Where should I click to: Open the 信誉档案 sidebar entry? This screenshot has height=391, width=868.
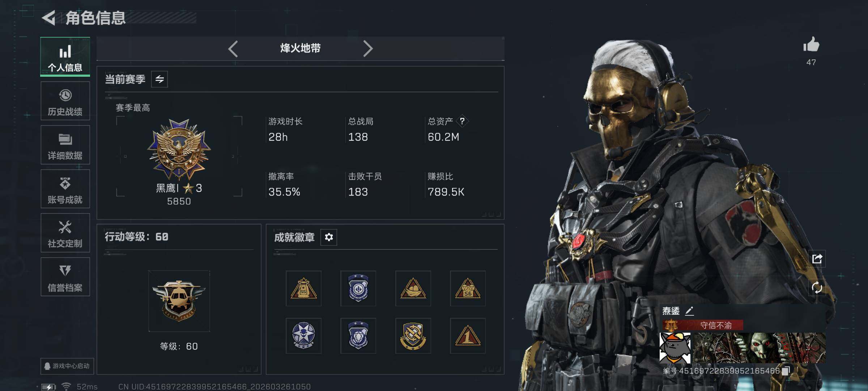[x=65, y=277]
